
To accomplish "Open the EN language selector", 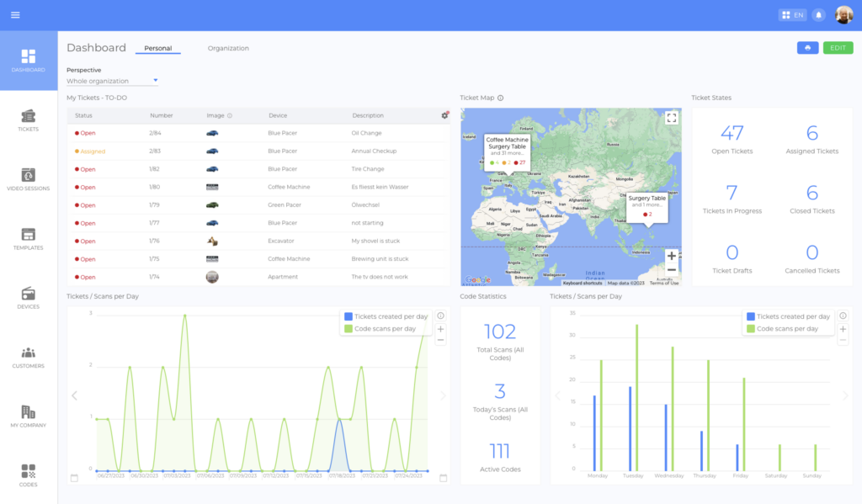I will [x=792, y=15].
